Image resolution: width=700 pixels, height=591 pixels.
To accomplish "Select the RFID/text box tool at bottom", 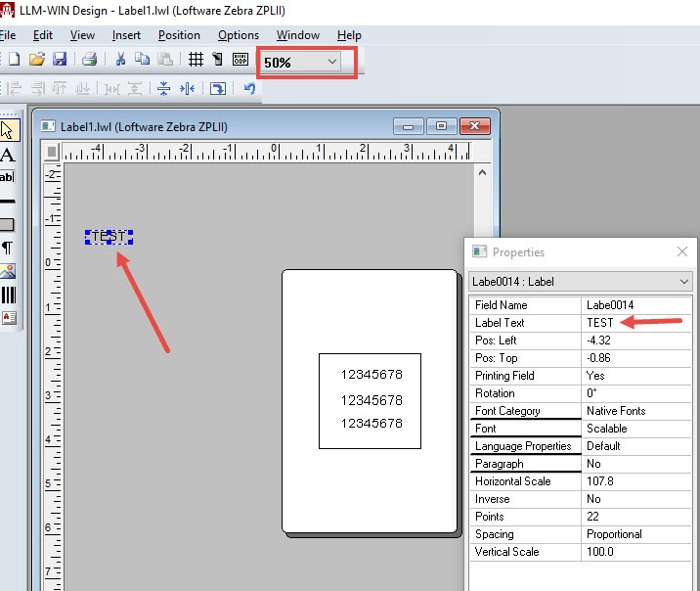I will tap(9, 318).
